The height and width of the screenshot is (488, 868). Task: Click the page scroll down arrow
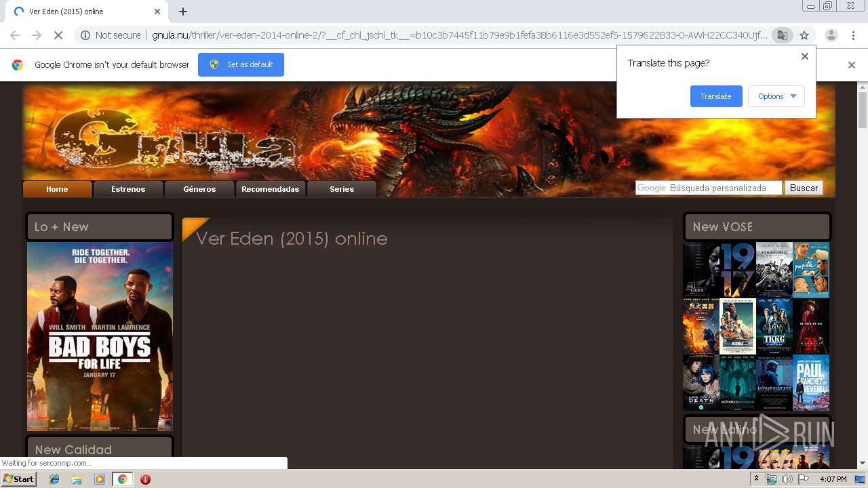pos(863,464)
